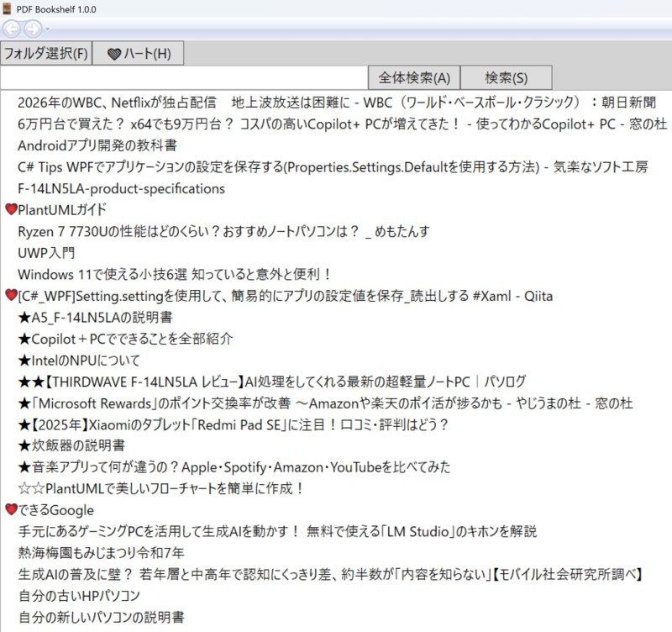Click the PDF Bookshelf app icon in title bar
Screen dimensions: 672x632
(x=8, y=8)
